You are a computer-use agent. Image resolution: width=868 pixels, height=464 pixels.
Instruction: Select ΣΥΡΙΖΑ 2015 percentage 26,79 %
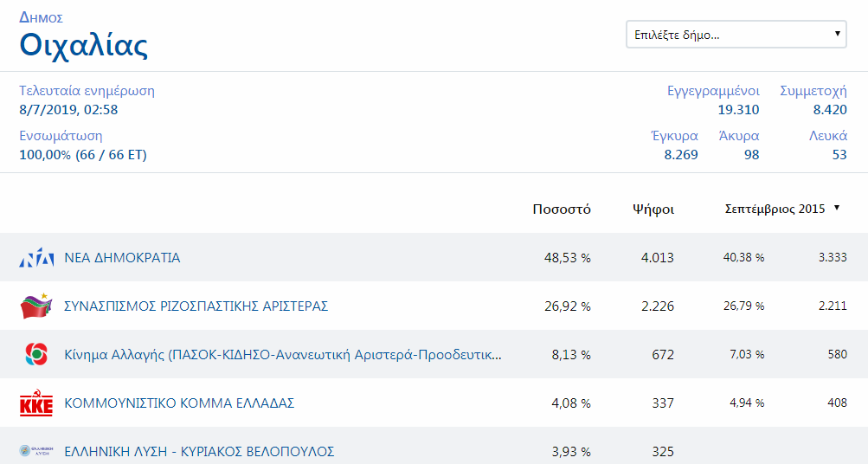743,306
